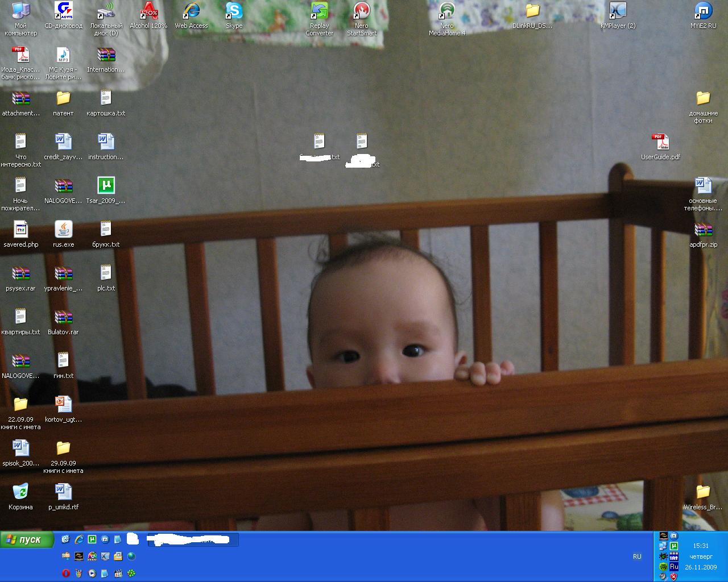Switch keyboard layout via the Ru indicator
Image resolution: width=728 pixels, height=582 pixels.
673,566
